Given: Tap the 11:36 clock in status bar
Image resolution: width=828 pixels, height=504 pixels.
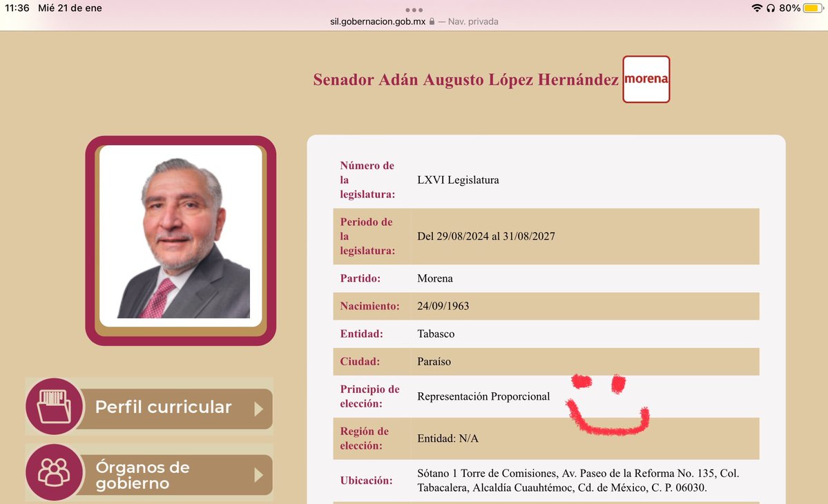Looking at the screenshot, I should tap(17, 8).
